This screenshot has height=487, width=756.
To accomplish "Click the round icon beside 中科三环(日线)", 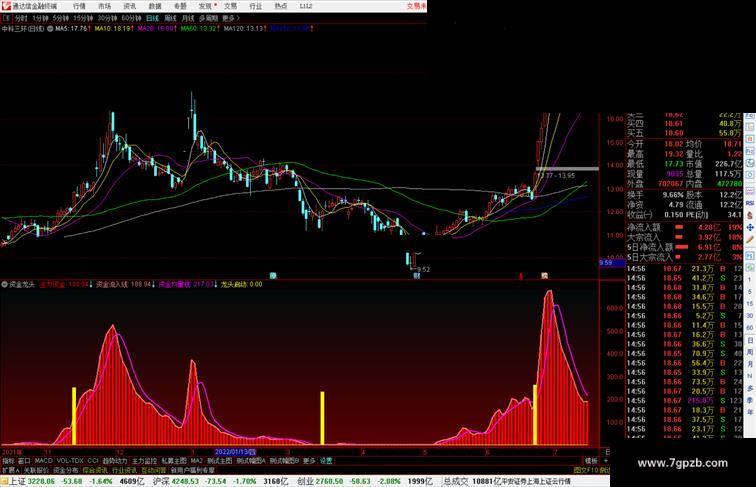I will pyautogui.click(x=50, y=29).
